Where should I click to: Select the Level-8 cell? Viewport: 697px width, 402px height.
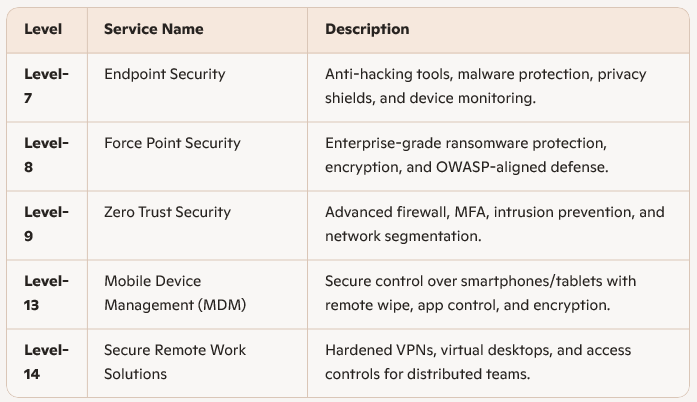[x=46, y=155]
